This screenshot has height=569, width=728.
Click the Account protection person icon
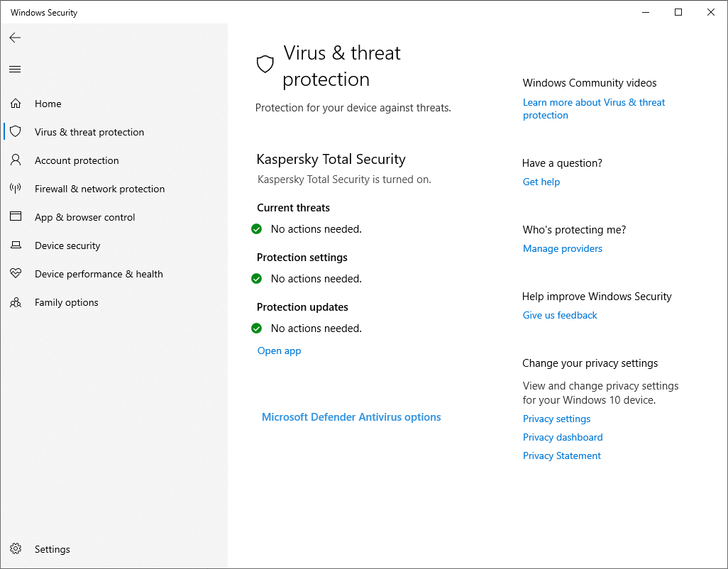[x=16, y=160]
